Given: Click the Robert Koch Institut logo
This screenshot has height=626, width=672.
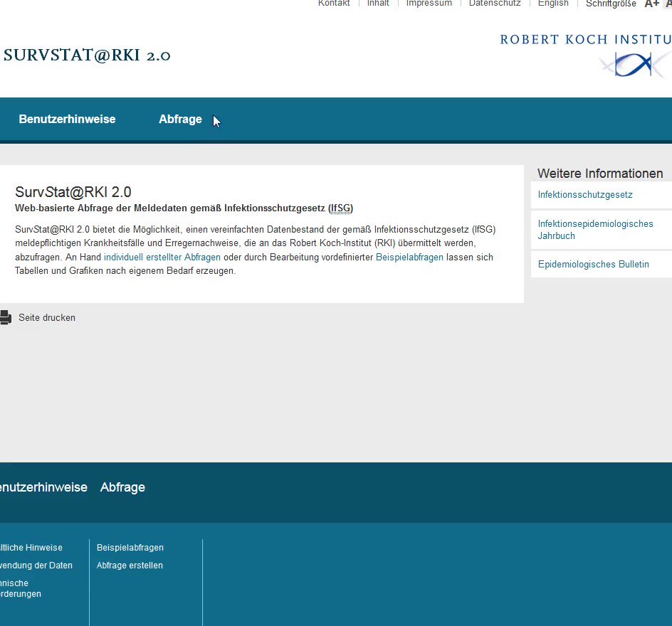Looking at the screenshot, I should point(586,55).
